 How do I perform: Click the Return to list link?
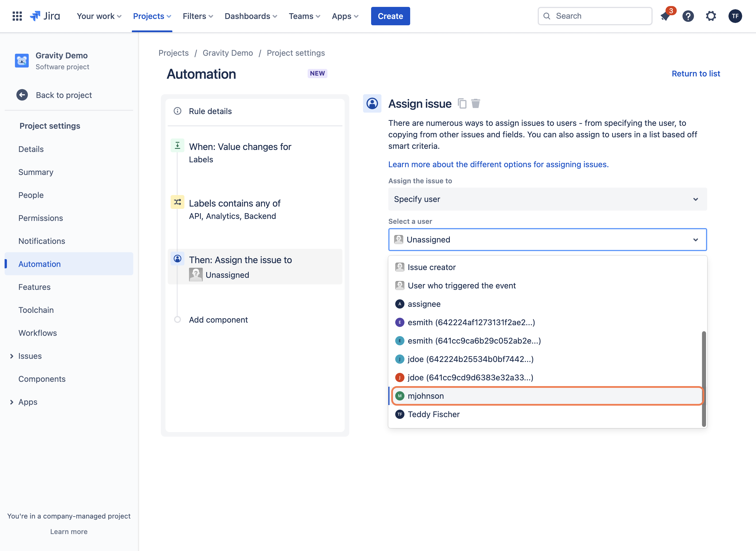pos(696,73)
